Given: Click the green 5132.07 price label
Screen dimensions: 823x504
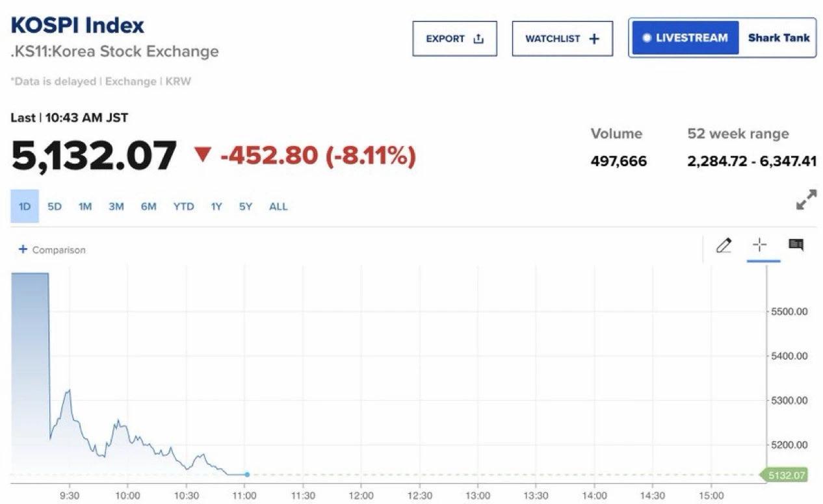Looking at the screenshot, I should pos(785,475).
